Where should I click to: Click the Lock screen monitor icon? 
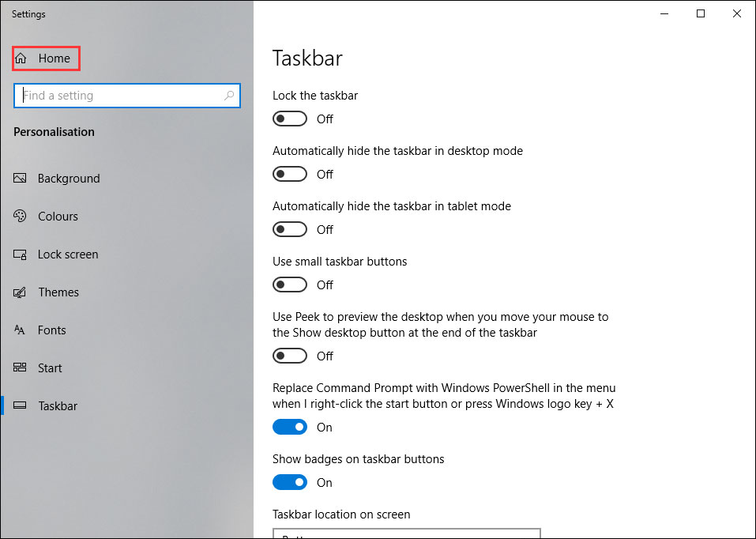pyautogui.click(x=20, y=254)
